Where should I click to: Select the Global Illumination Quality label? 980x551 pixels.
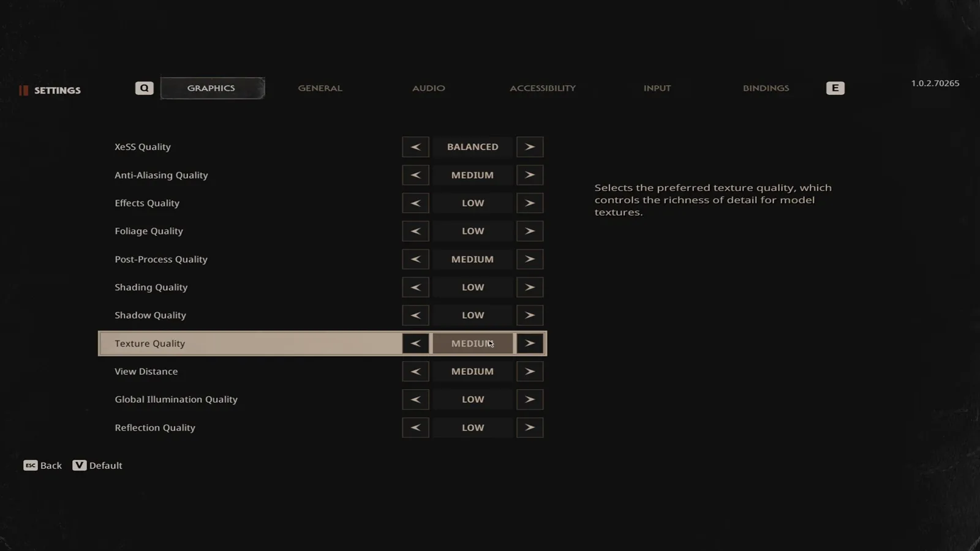pos(176,400)
